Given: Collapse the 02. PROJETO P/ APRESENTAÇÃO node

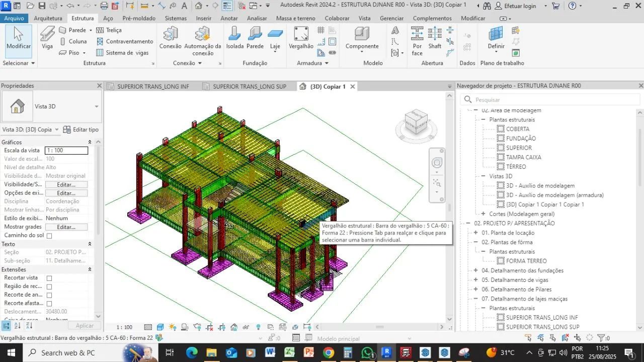Looking at the screenshot, I should click(x=468, y=223).
